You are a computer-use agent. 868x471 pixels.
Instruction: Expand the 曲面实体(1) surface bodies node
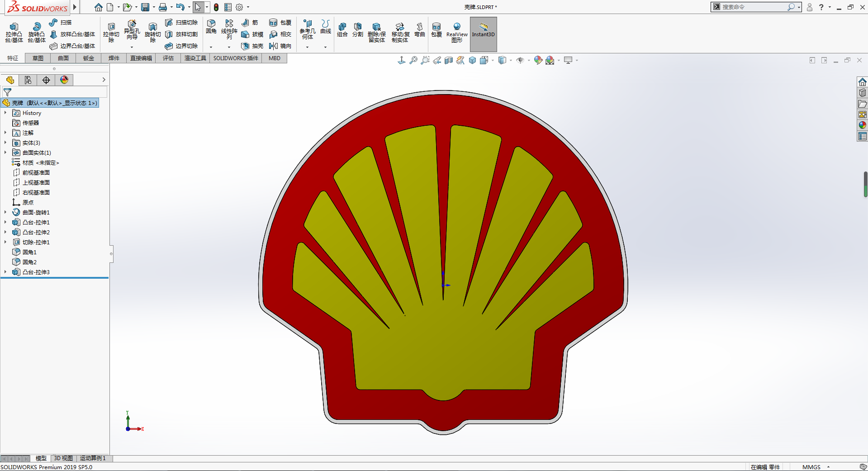pos(5,152)
